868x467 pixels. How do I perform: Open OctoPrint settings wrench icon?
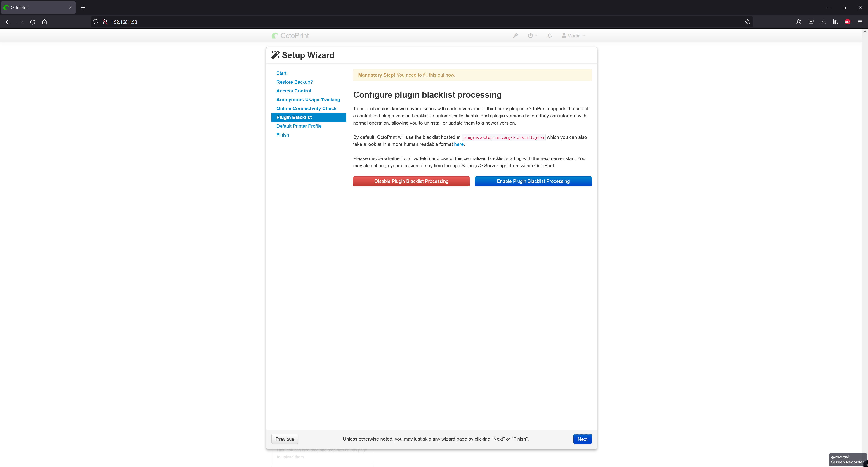point(515,35)
